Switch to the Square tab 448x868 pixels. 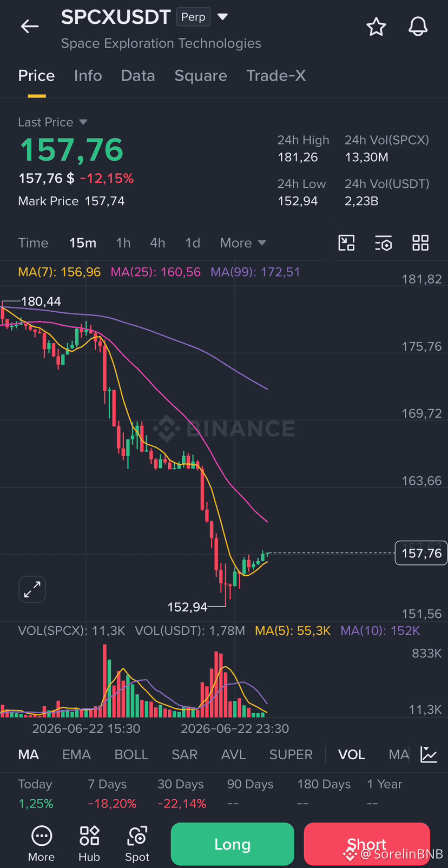(x=201, y=76)
